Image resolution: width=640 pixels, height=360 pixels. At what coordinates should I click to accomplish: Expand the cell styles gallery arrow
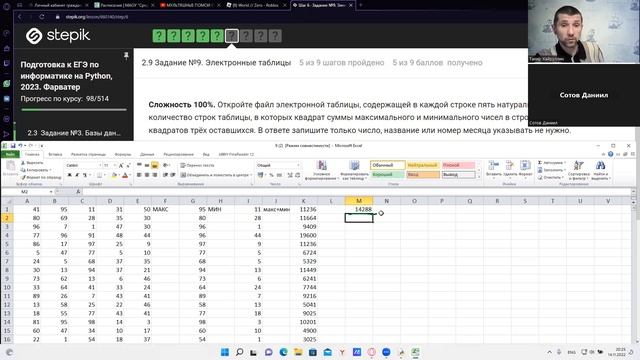479,177
